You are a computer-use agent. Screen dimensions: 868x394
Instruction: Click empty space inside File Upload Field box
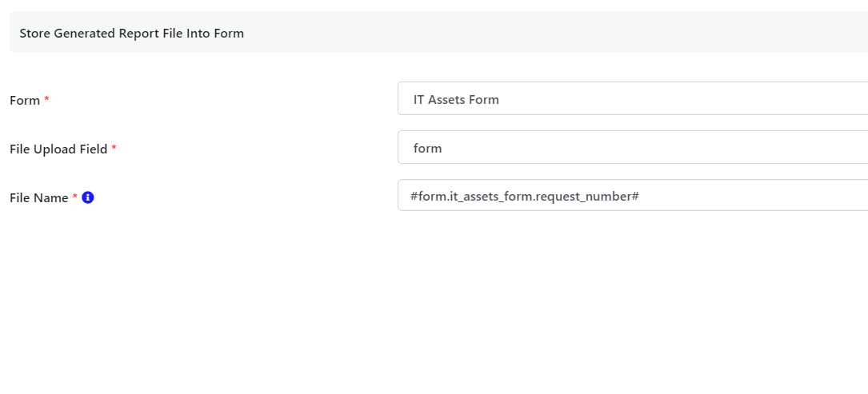664,147
